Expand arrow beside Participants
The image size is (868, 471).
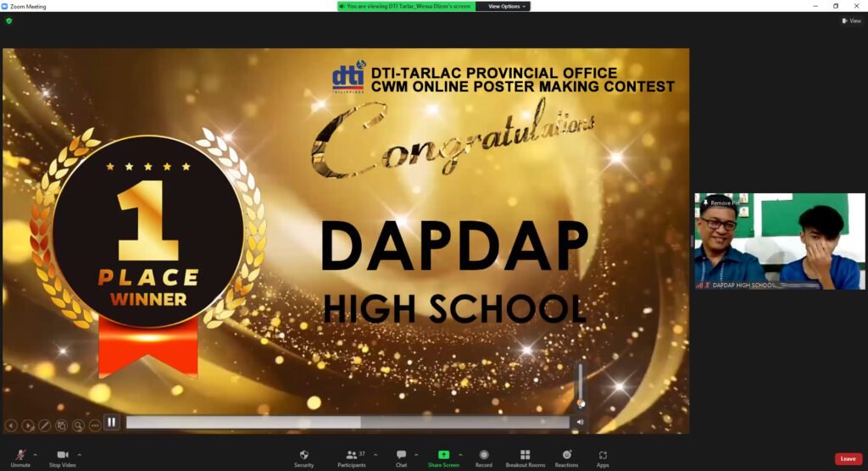click(376, 455)
